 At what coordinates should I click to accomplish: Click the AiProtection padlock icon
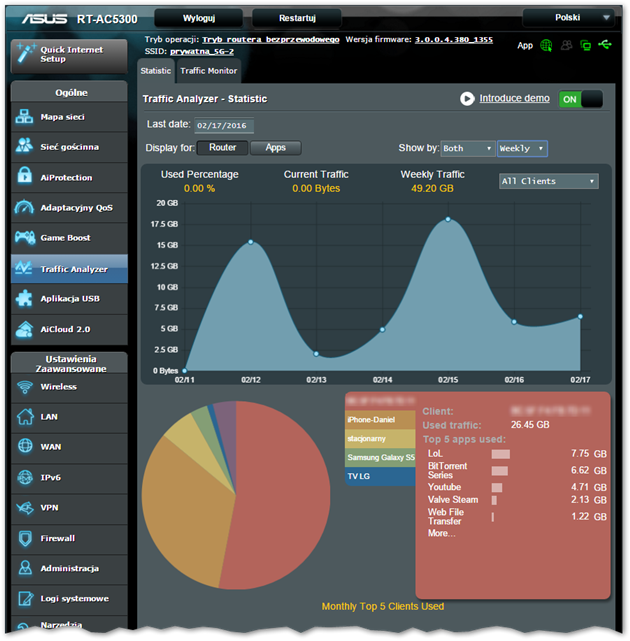25,177
